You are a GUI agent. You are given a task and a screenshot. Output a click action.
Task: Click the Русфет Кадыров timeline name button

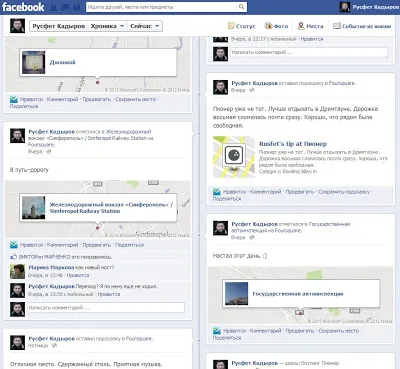coord(59,26)
